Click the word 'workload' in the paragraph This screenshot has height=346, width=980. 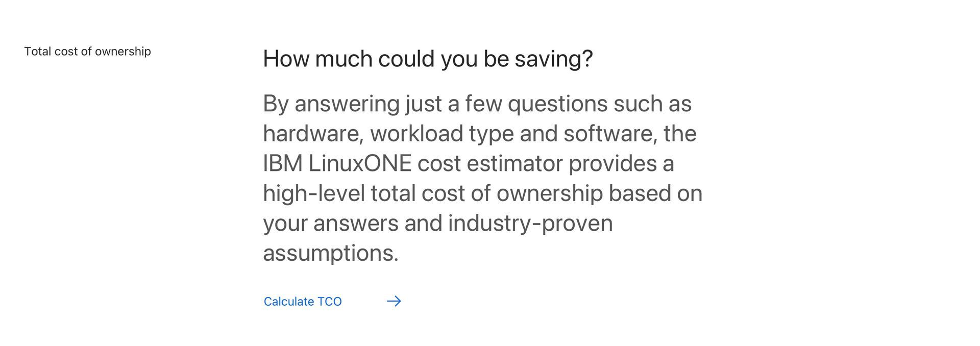coord(416,134)
